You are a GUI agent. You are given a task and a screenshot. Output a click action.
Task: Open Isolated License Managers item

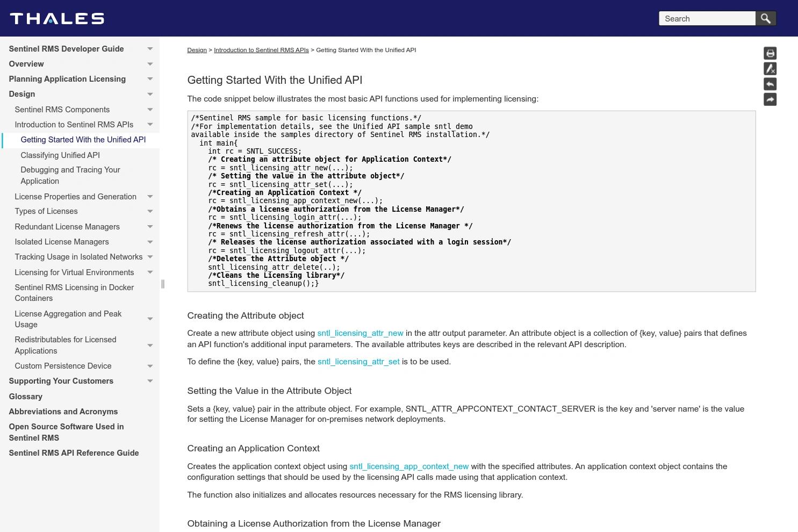click(x=62, y=242)
